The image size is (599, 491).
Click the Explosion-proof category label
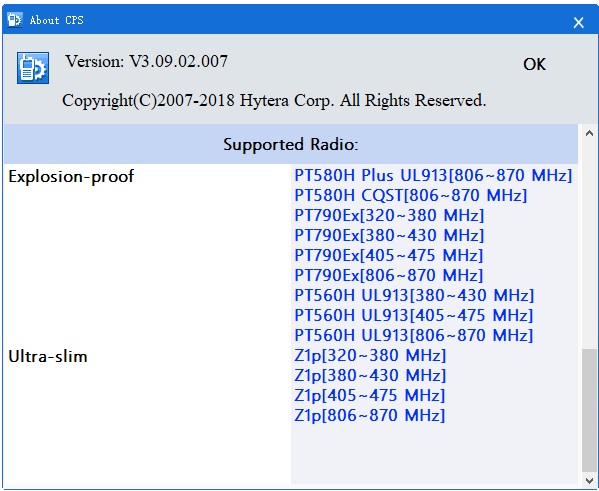tap(71, 177)
